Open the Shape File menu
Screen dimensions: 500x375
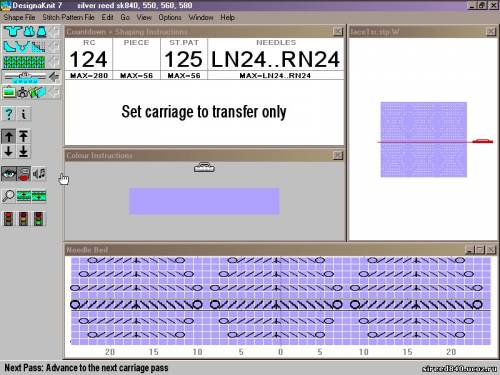[19, 17]
